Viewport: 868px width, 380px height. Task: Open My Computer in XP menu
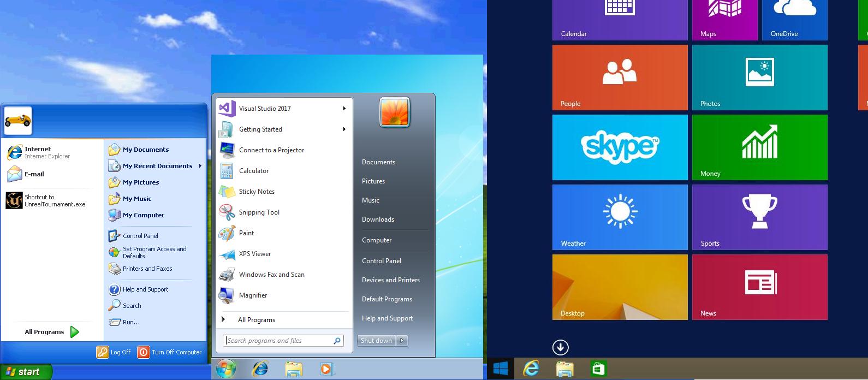click(137, 215)
